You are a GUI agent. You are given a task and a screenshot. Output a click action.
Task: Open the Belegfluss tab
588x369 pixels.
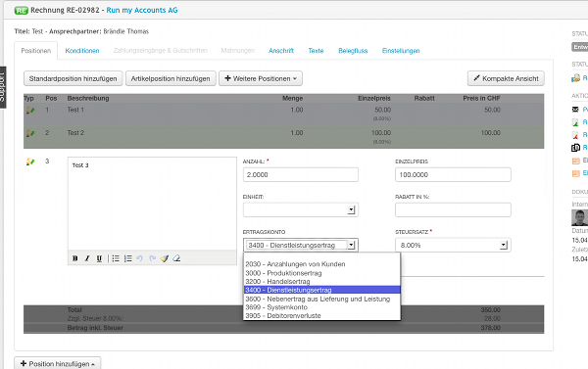coord(353,51)
